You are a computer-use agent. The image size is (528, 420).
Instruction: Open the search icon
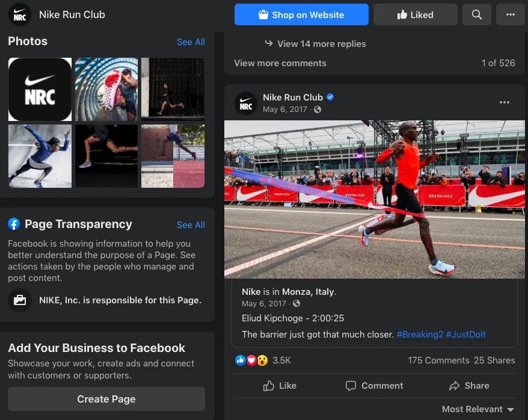(x=477, y=14)
